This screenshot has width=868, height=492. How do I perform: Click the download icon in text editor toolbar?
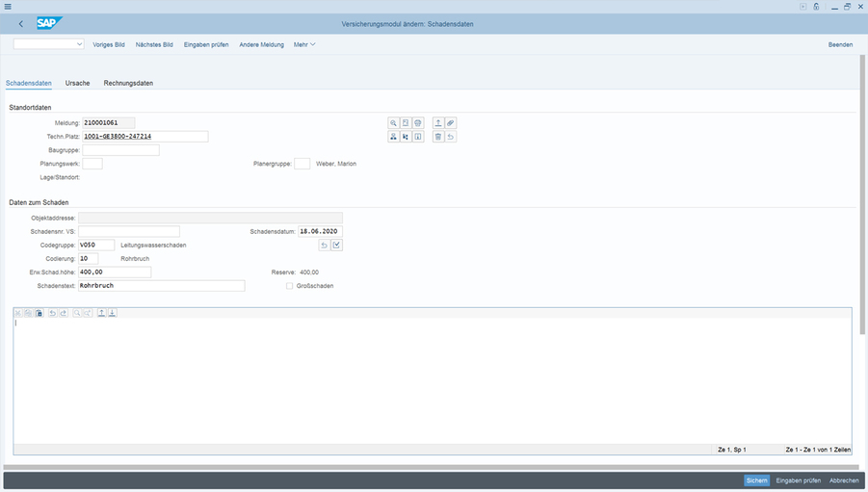point(112,313)
